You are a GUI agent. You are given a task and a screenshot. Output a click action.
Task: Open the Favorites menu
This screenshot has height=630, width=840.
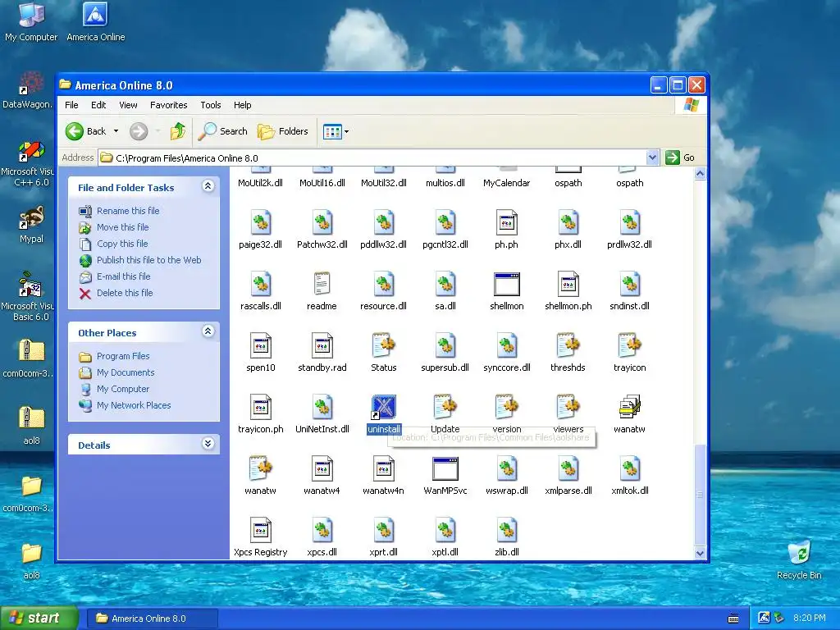pos(169,105)
